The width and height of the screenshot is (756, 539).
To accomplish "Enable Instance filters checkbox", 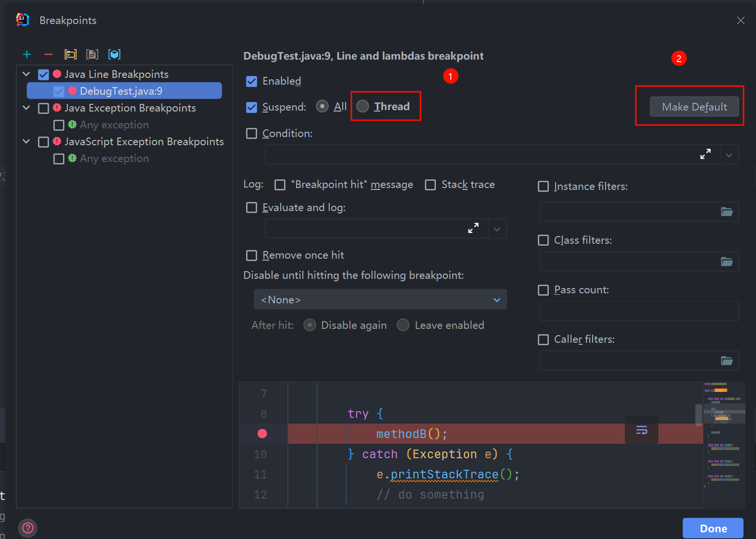I will 543,186.
